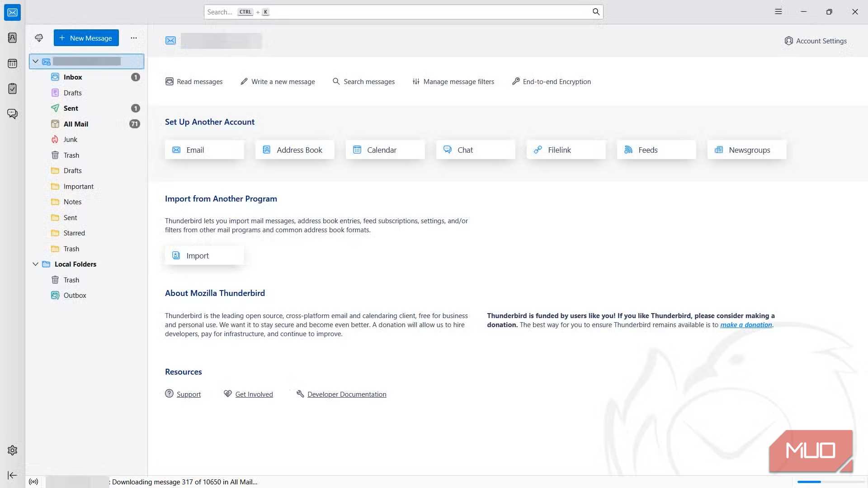868x488 pixels.
Task: Open End-to-end Encryption settings
Action: (x=551, y=81)
